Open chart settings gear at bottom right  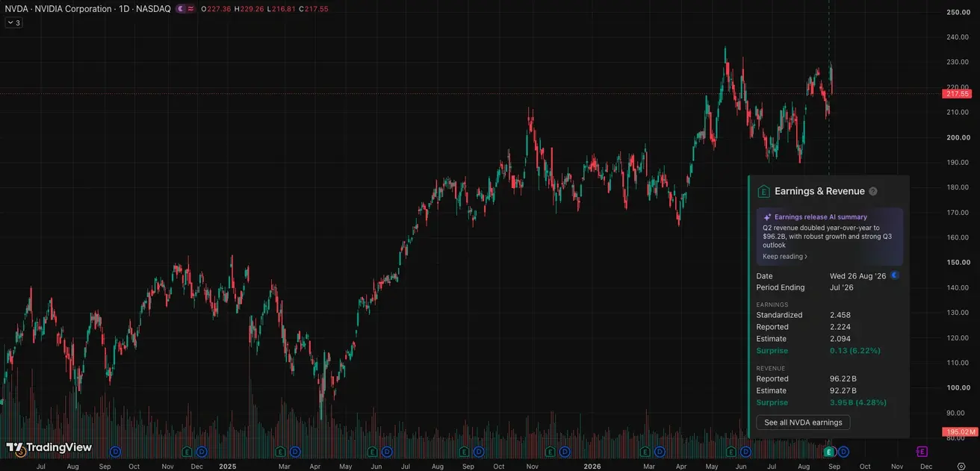(x=961, y=466)
